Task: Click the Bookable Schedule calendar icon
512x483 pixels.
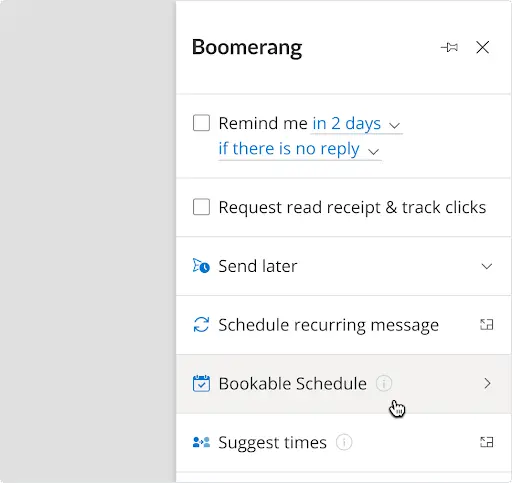Action: tap(201, 383)
